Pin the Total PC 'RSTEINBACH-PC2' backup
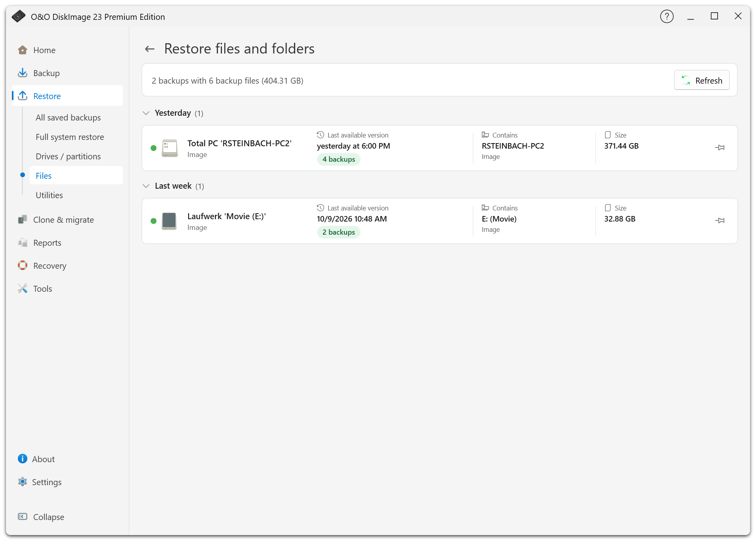Viewport: 756px width, 541px height. click(x=720, y=148)
